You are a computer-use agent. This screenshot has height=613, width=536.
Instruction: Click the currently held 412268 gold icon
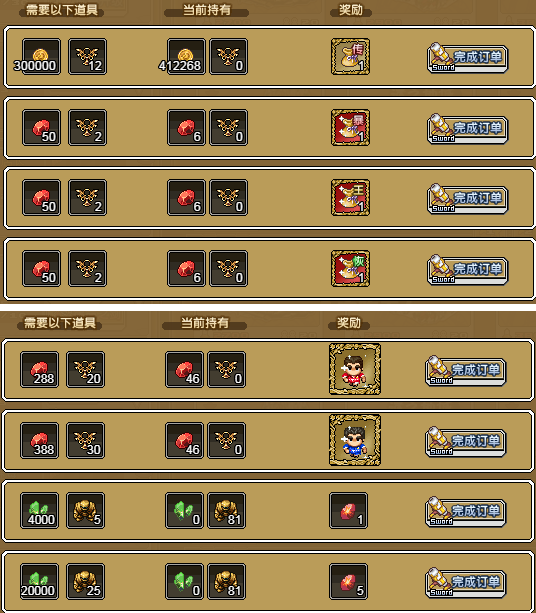[186, 57]
